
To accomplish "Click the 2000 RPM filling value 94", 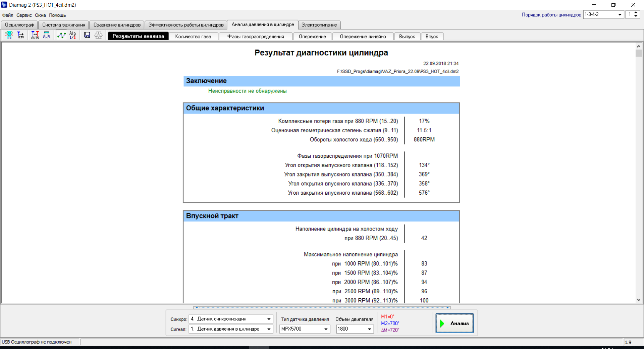I will pos(424,282).
